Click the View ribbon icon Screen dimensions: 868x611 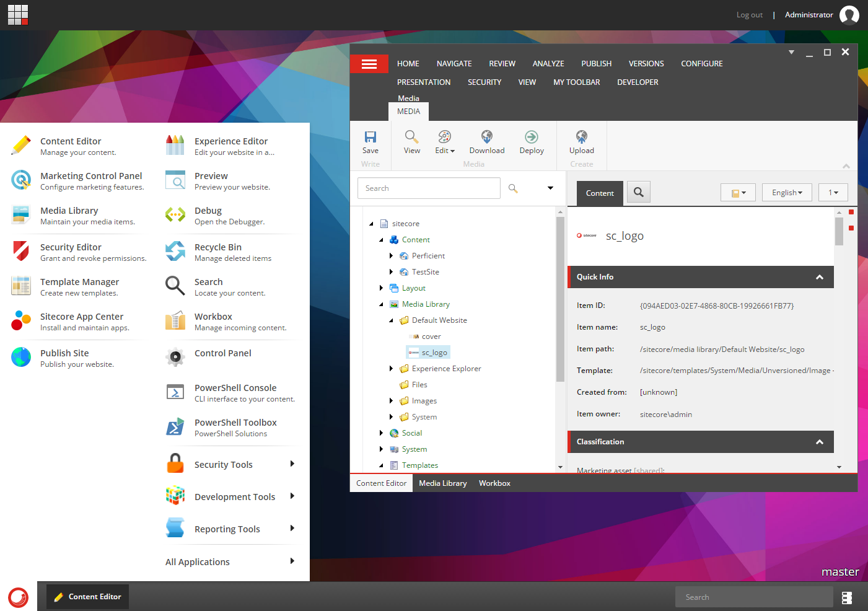tap(411, 136)
